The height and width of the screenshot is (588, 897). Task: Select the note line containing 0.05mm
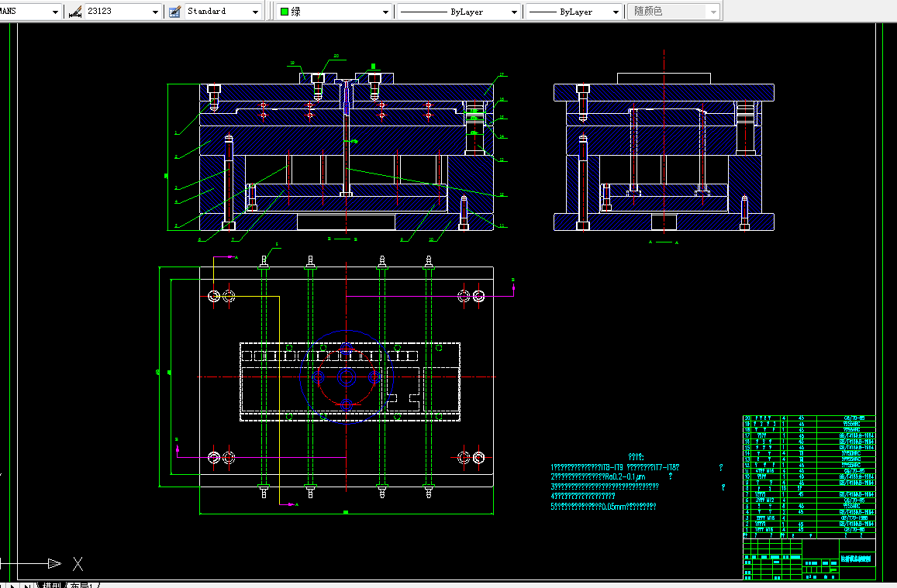pyautogui.click(x=603, y=507)
